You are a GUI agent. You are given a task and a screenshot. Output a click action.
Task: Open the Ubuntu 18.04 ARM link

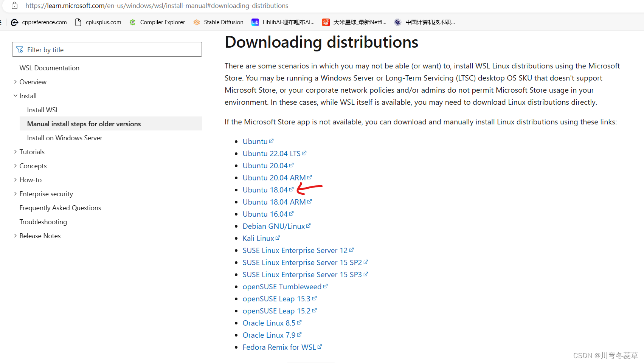277,202
